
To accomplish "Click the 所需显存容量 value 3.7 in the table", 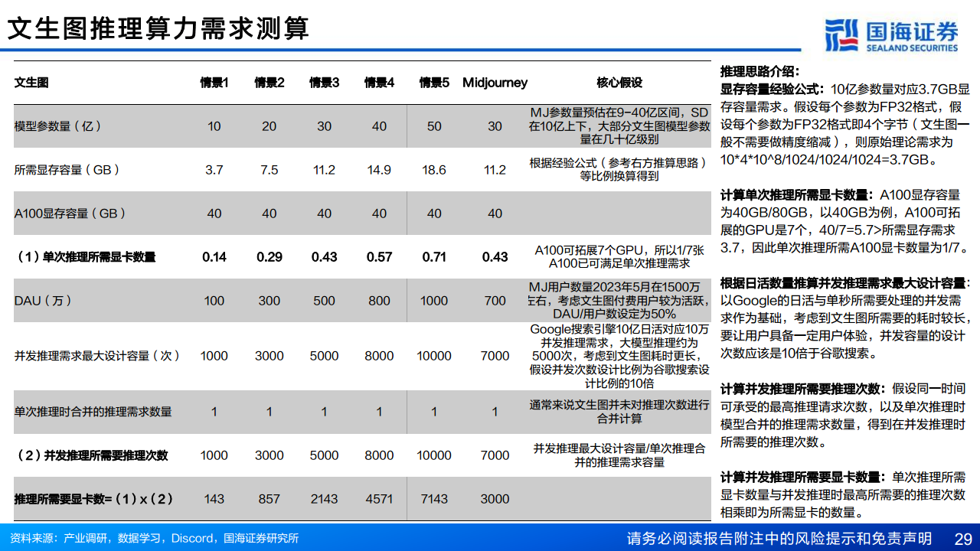I will (214, 170).
